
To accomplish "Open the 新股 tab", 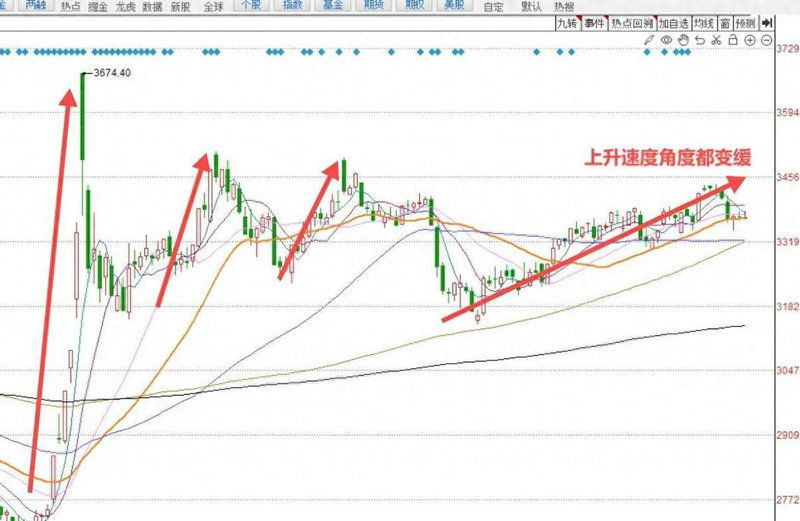I will tap(180, 7).
